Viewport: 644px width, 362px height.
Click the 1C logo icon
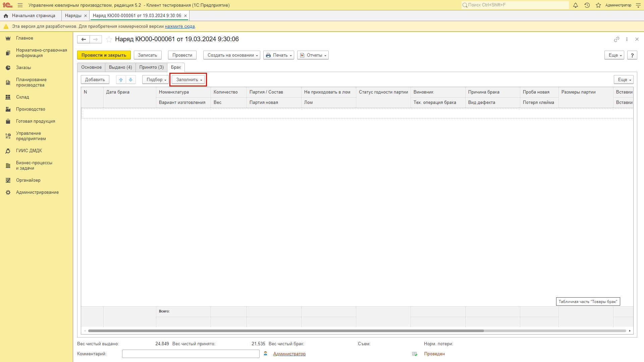7,5
